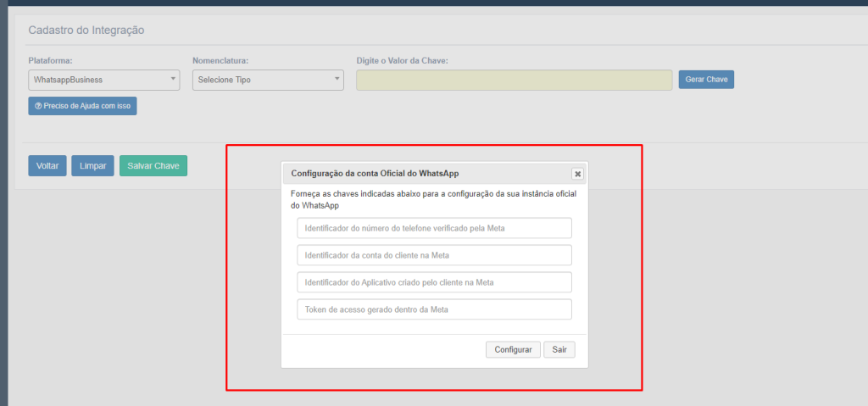Click the Voltar button

[x=47, y=165]
